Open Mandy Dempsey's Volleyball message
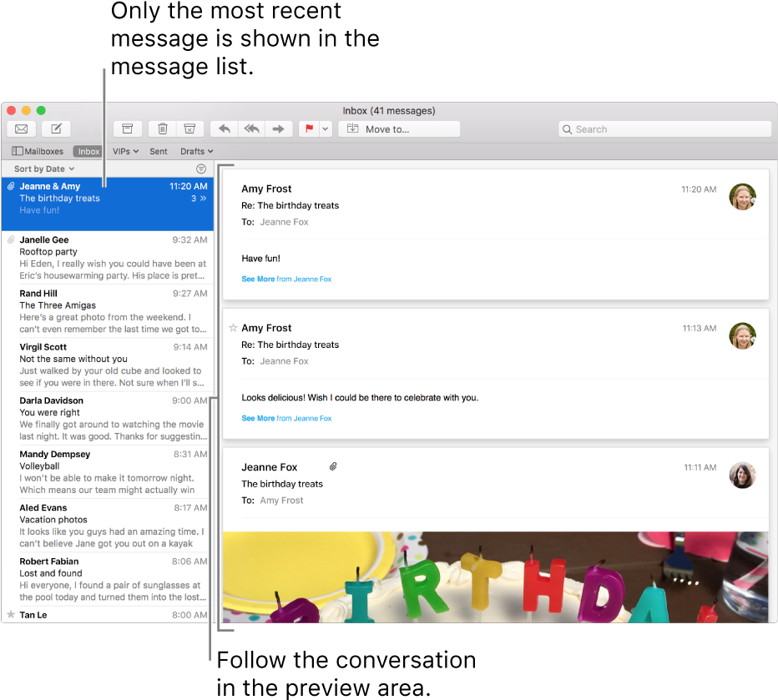 [x=108, y=472]
